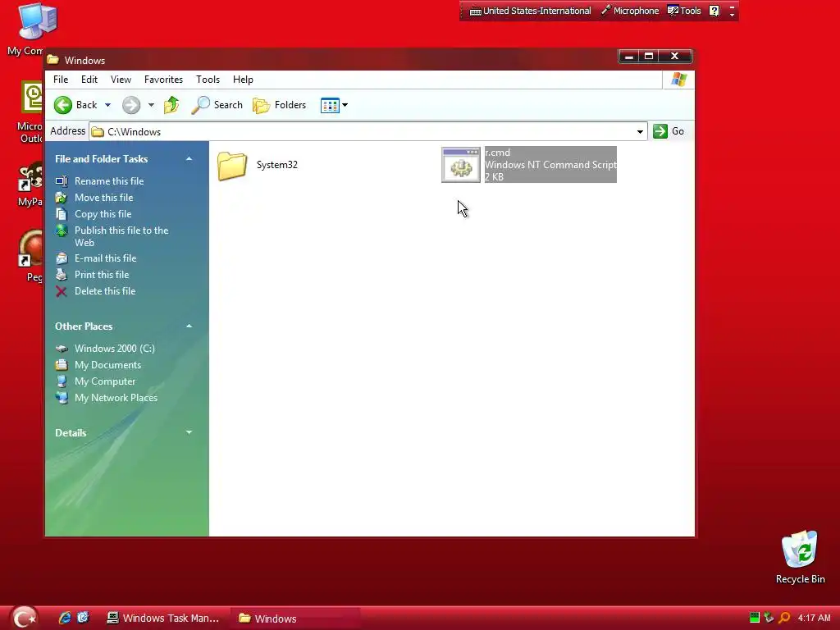Select the System32 folder icon
This screenshot has height=630, width=840.
[x=232, y=165]
